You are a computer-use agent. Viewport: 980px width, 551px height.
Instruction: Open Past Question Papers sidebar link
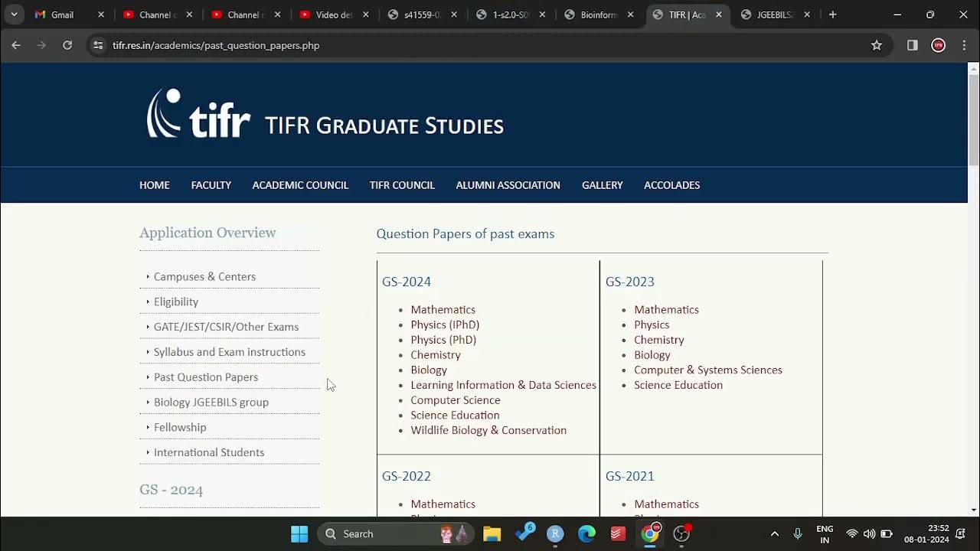tap(206, 377)
